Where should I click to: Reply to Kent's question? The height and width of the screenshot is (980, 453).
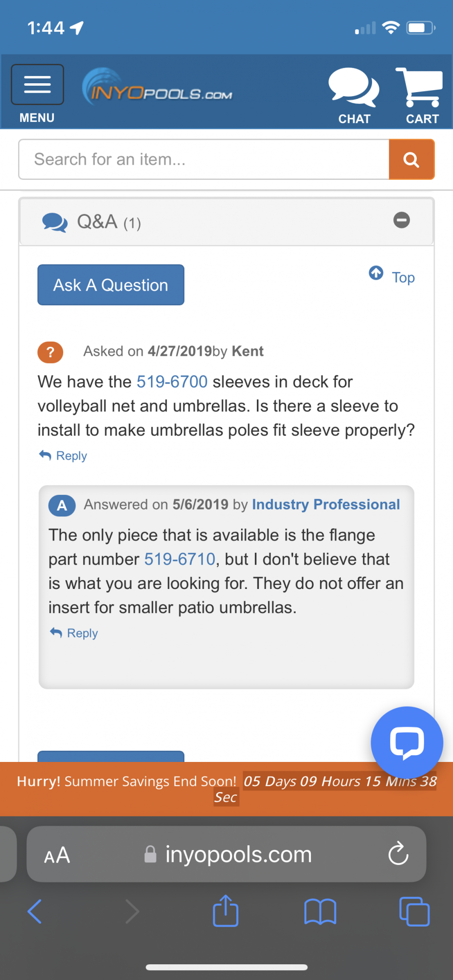tap(63, 456)
